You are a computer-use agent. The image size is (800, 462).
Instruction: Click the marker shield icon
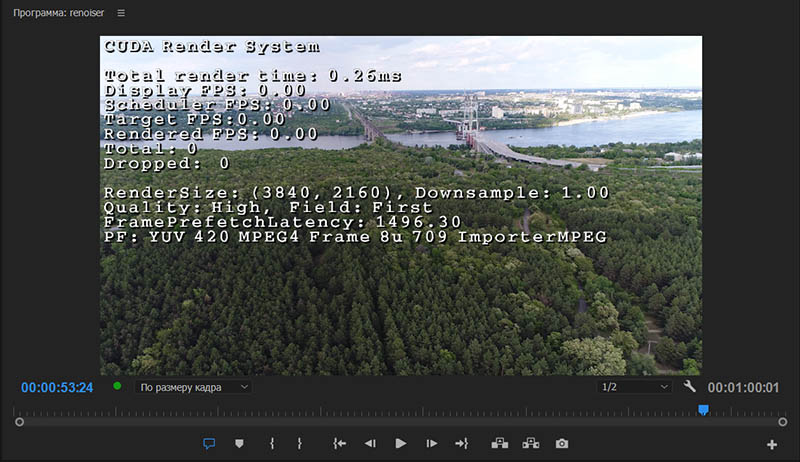pos(239,444)
